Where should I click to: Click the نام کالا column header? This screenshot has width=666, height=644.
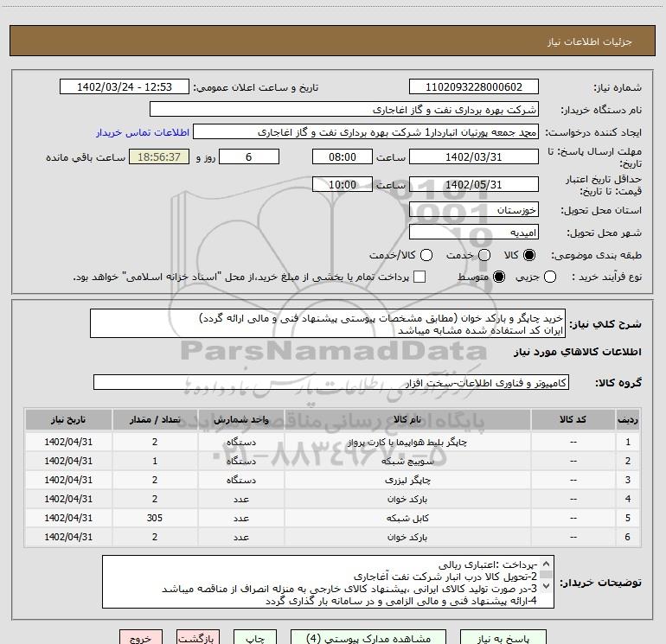[407, 420]
